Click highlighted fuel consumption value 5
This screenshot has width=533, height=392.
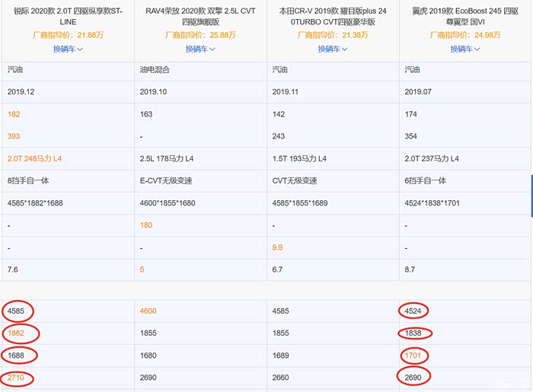point(142,269)
